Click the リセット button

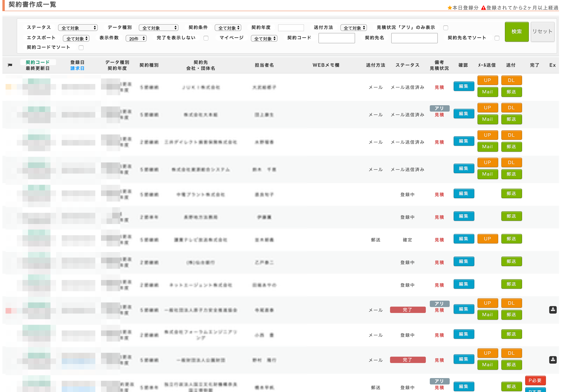click(x=542, y=32)
